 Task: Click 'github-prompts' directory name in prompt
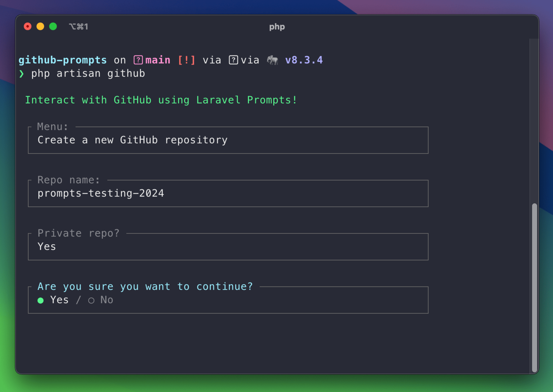tap(62, 60)
